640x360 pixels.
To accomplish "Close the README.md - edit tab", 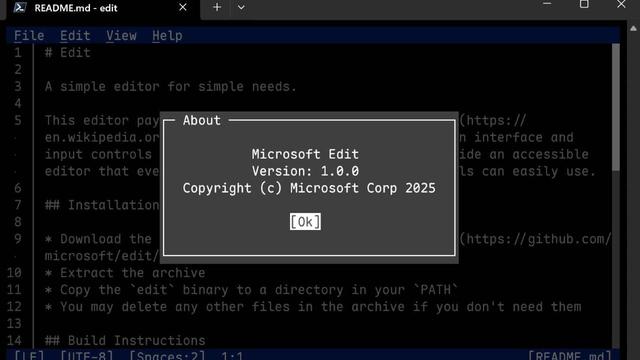I will [183, 7].
